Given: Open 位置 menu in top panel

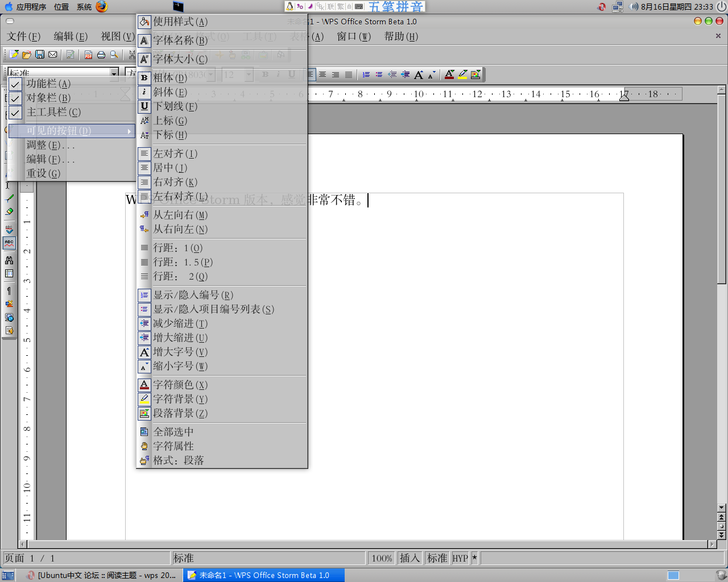Looking at the screenshot, I should pos(61,7).
